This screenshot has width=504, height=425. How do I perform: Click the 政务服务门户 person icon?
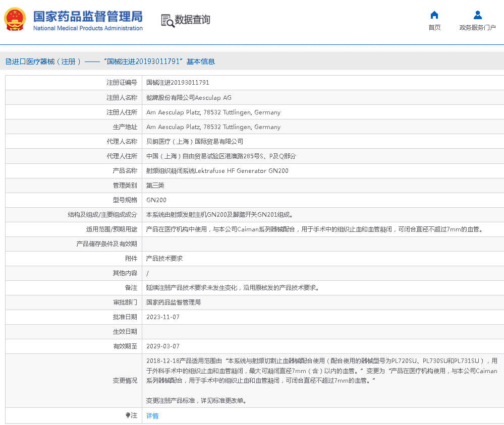(x=477, y=15)
